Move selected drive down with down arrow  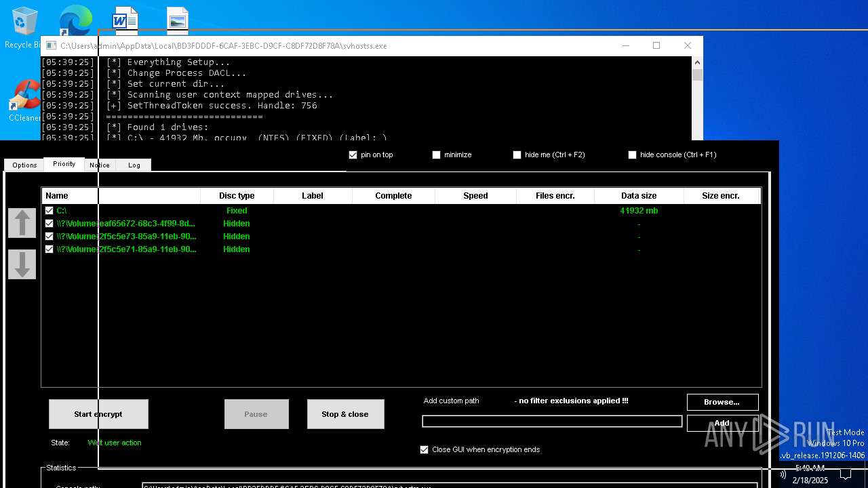pos(22,264)
